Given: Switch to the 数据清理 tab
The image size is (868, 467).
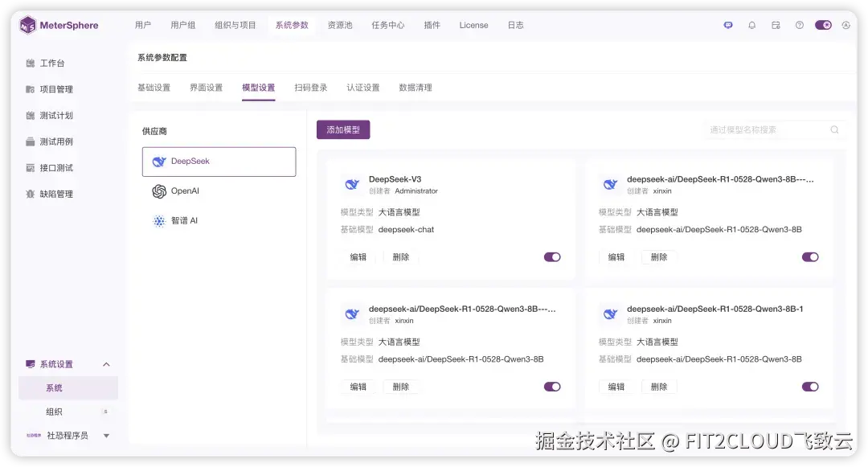Looking at the screenshot, I should [x=416, y=88].
